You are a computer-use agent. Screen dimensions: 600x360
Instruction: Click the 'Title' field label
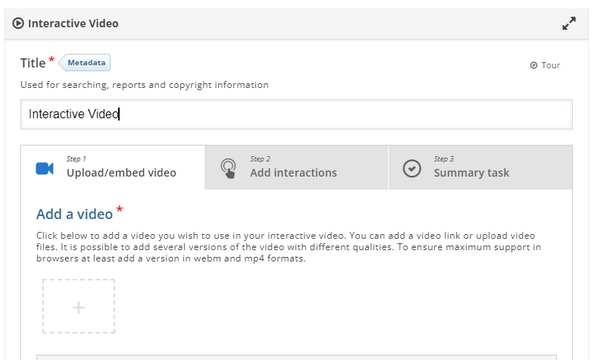pyautogui.click(x=33, y=63)
